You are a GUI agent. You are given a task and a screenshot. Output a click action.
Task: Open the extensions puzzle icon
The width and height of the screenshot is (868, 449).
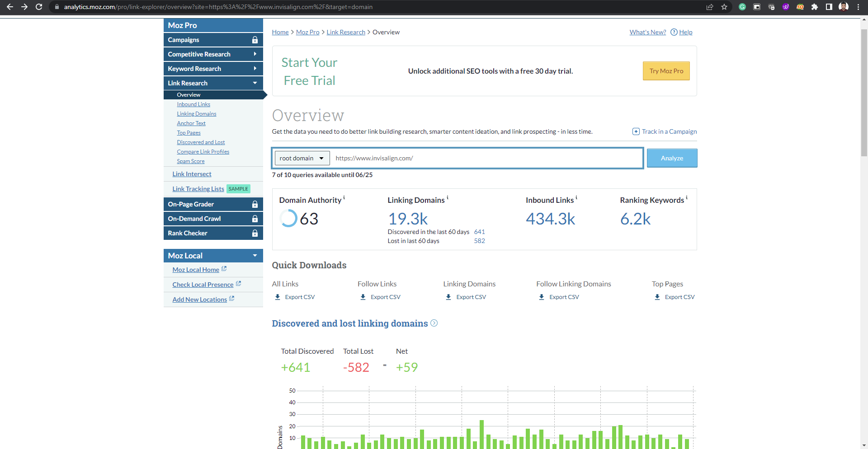pos(815,7)
